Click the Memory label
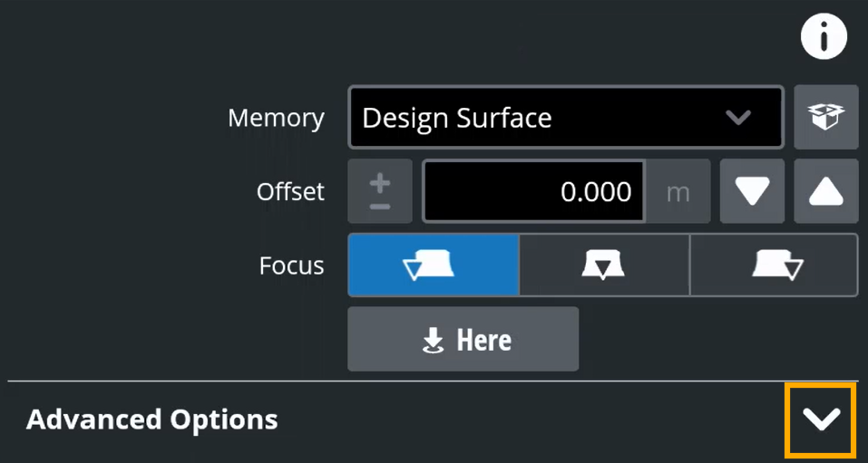This screenshot has width=868, height=463. point(277,118)
